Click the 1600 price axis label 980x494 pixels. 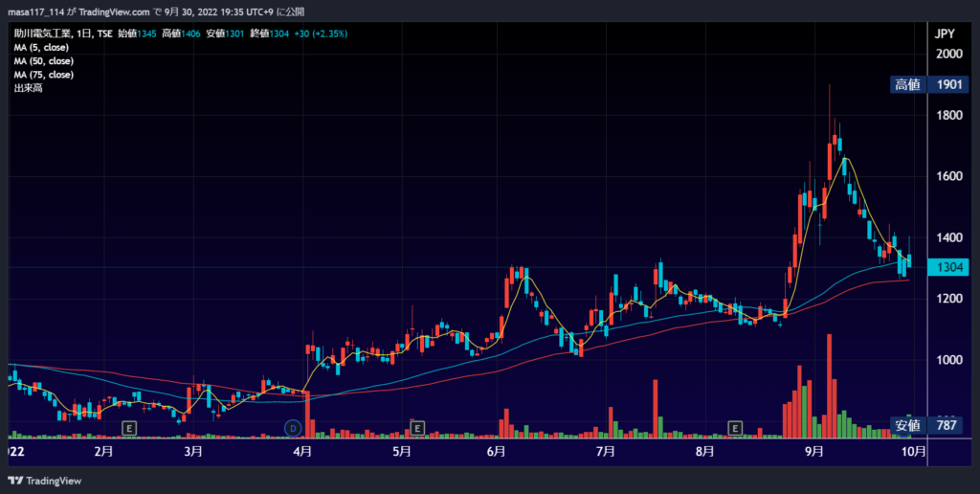tap(948, 176)
